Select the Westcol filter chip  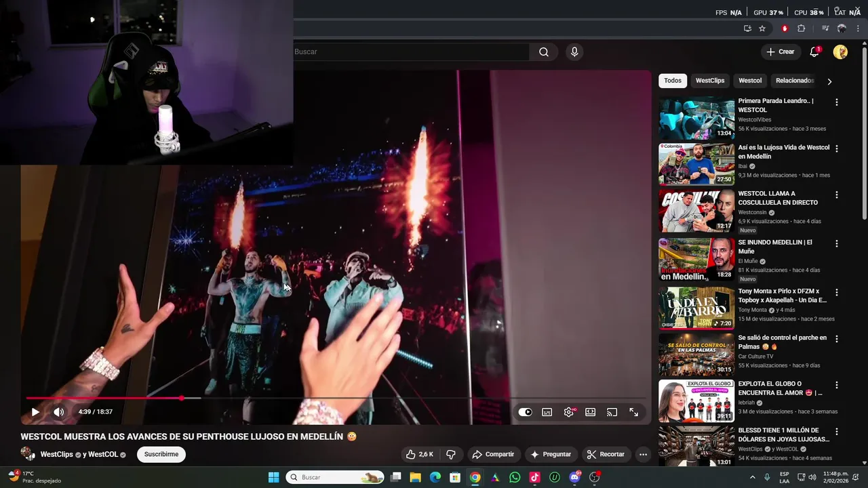(x=750, y=81)
